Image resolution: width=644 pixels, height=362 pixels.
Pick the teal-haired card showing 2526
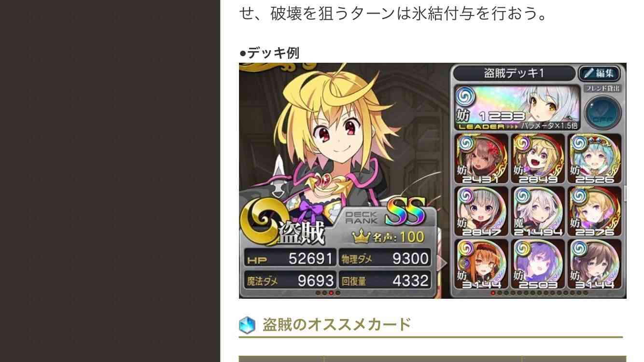pos(594,158)
